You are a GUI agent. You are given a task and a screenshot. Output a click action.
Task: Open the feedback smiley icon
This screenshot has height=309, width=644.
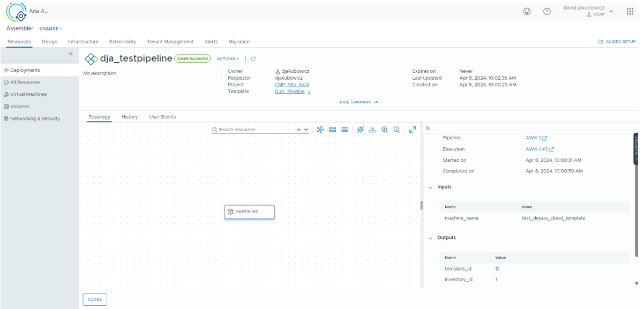[527, 11]
